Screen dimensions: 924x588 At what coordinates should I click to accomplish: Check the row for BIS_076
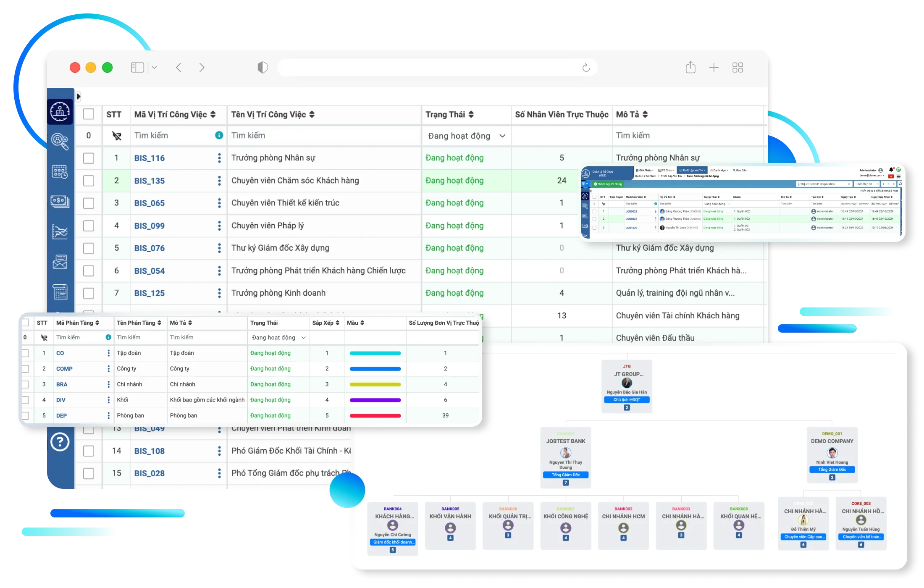coord(89,248)
